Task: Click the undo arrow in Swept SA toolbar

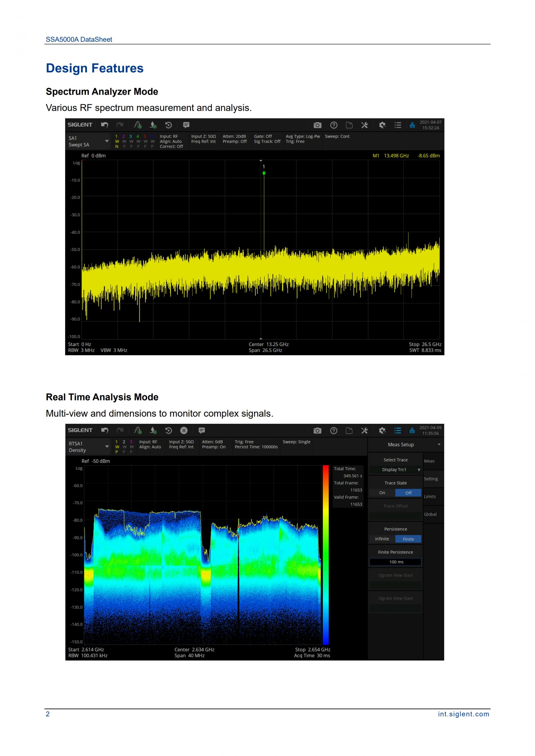Action: (104, 125)
